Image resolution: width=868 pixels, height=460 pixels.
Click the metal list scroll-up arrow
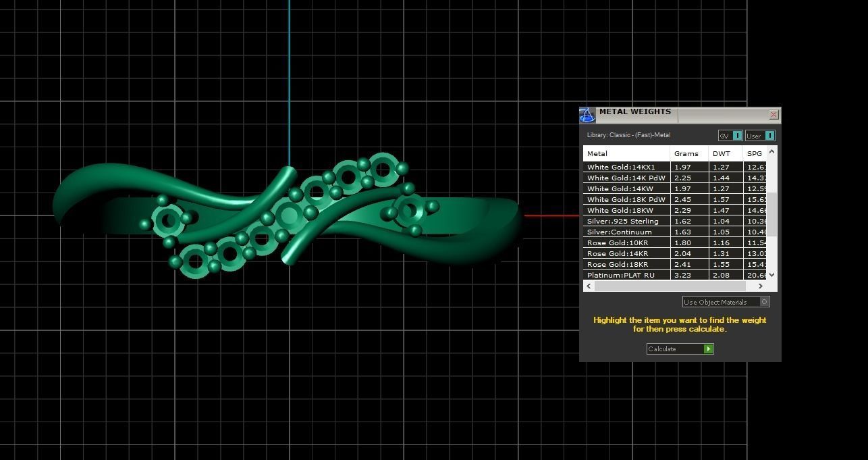pyautogui.click(x=772, y=151)
